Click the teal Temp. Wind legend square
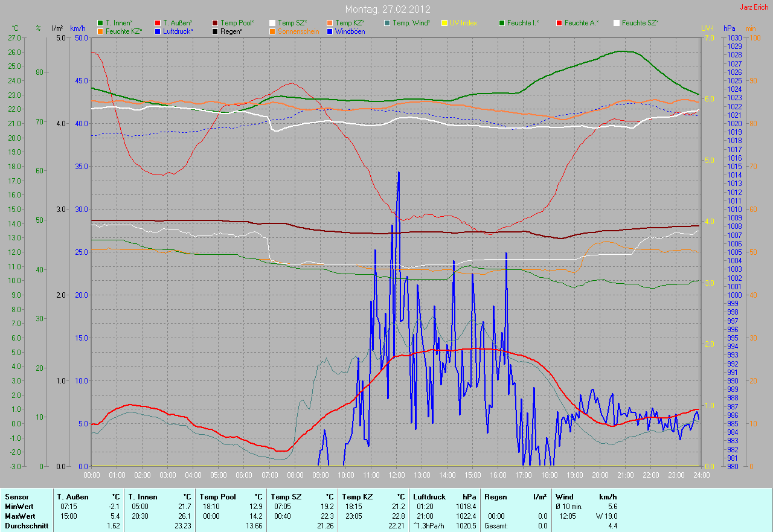Screen dimensions: 773x532 (x=387, y=23)
